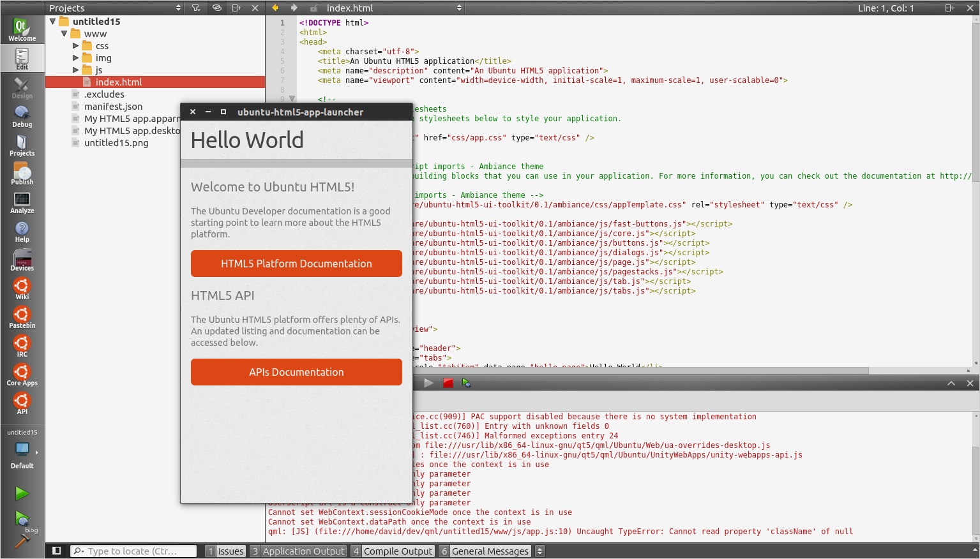
Task: Close the index.html editor
Action: tap(970, 8)
